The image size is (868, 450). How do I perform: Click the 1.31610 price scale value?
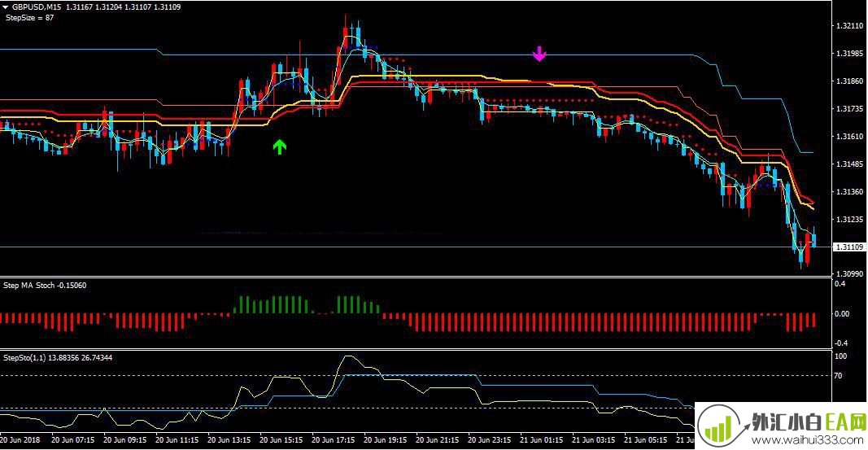(x=849, y=136)
